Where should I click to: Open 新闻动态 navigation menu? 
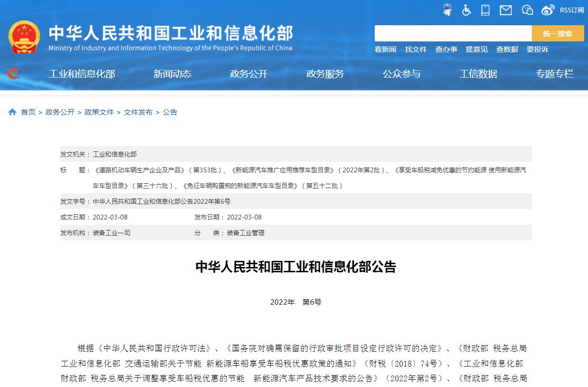pos(172,74)
